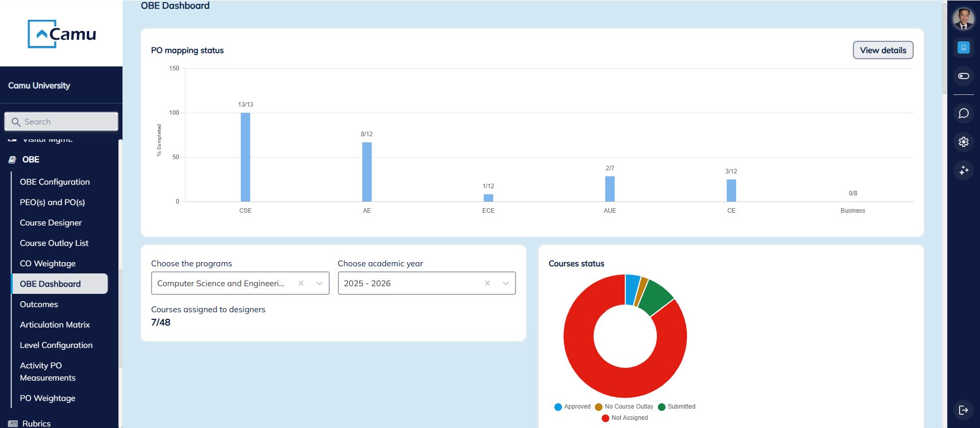Collapse the OBE menu section
980x428 pixels.
tap(31, 160)
